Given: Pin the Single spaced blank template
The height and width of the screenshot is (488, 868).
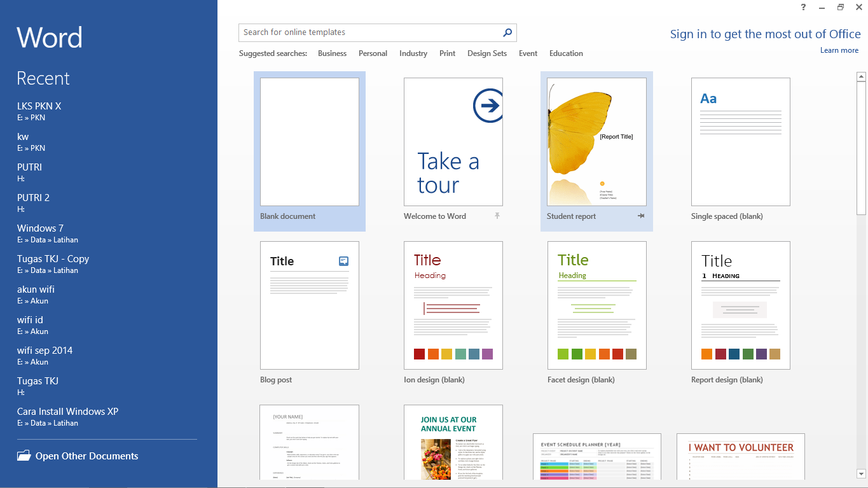Looking at the screenshot, I should pyautogui.click(x=784, y=216).
